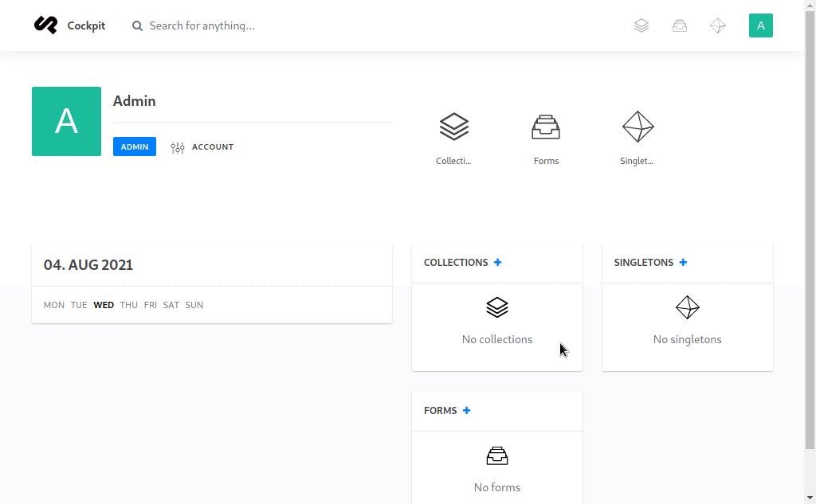Open Singletons from the top navigation bar icon

click(x=718, y=25)
